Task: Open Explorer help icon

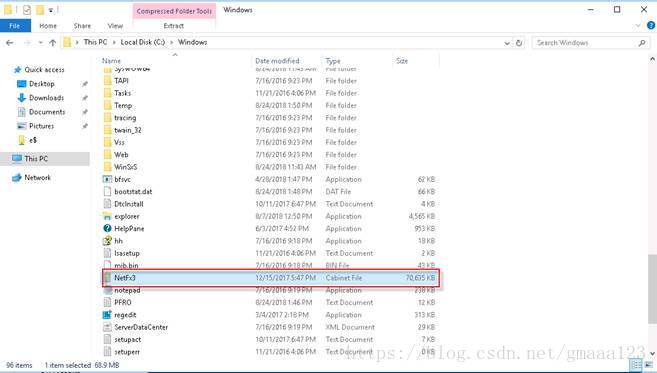Action: (651, 26)
